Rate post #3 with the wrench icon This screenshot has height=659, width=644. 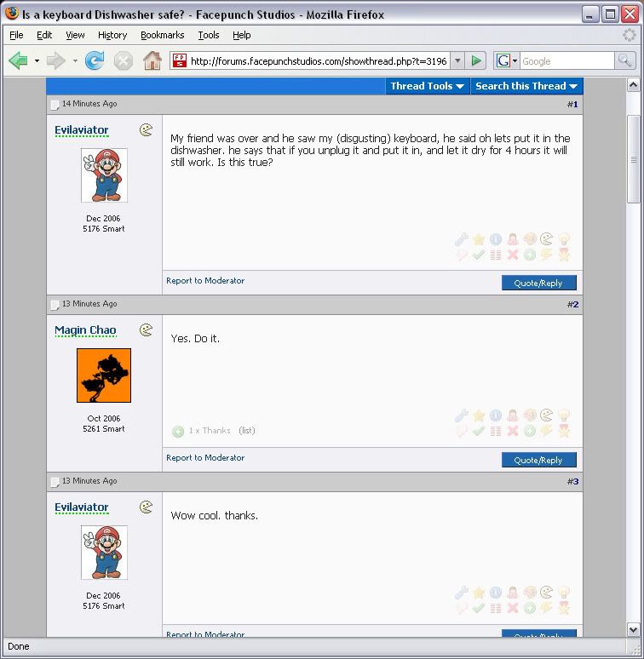pyautogui.click(x=462, y=593)
